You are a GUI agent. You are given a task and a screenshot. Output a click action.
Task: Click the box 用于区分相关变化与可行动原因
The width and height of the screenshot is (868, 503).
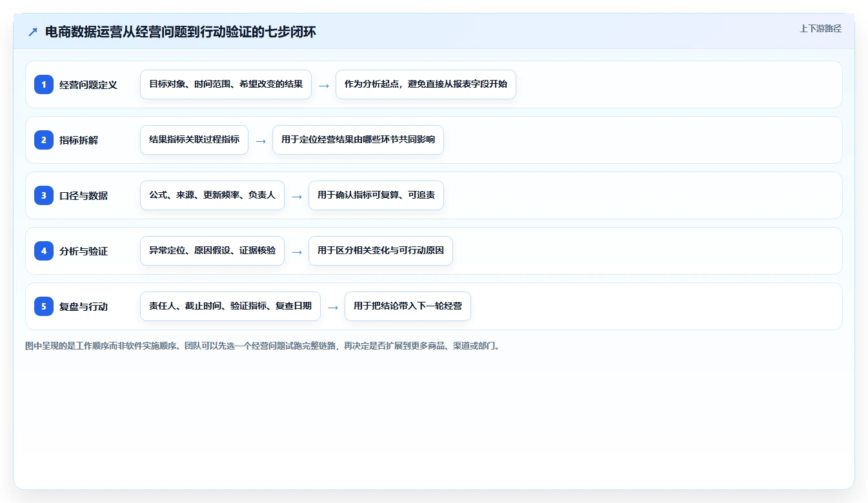click(x=381, y=251)
